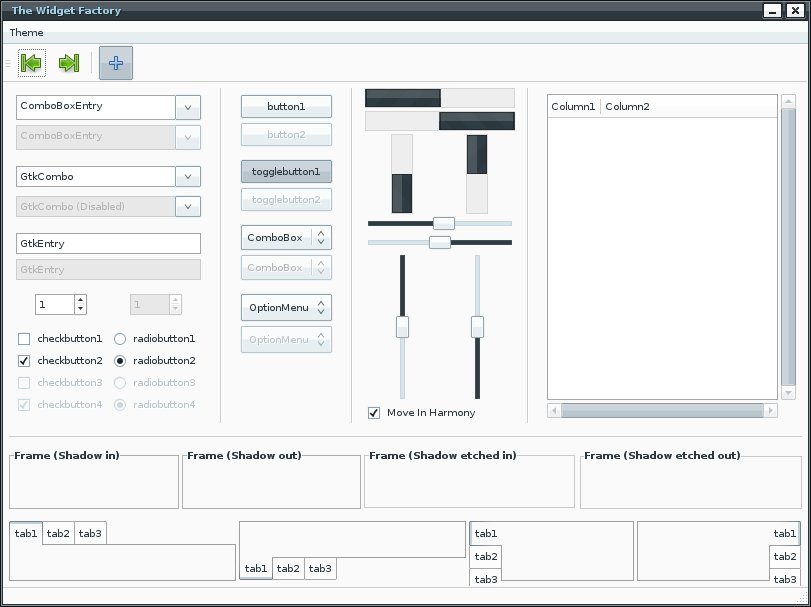The height and width of the screenshot is (607, 811).
Task: Click the disabled togglebutton2
Action: [x=286, y=200]
